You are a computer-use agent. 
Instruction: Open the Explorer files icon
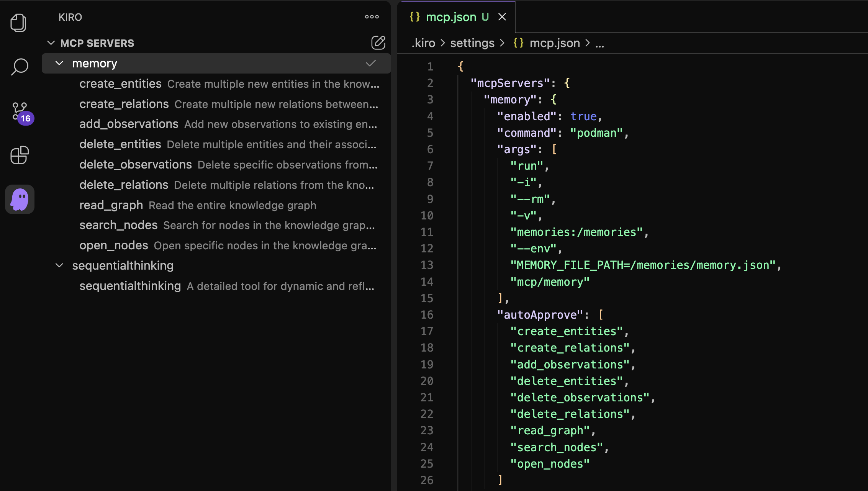click(18, 23)
